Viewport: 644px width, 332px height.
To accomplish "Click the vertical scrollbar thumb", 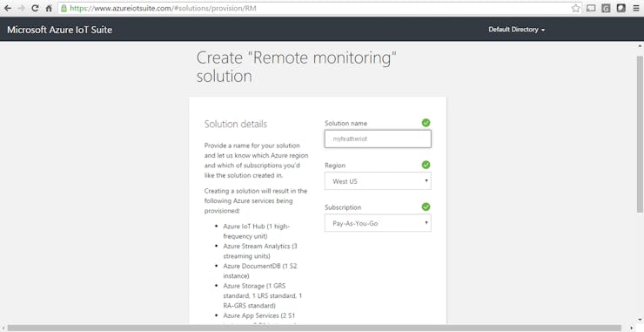I will coord(640,133).
